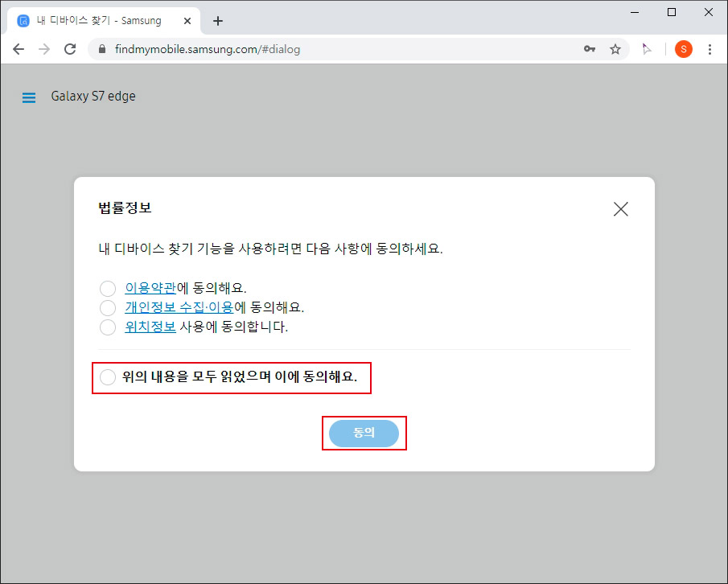Reload the current page

(70, 49)
